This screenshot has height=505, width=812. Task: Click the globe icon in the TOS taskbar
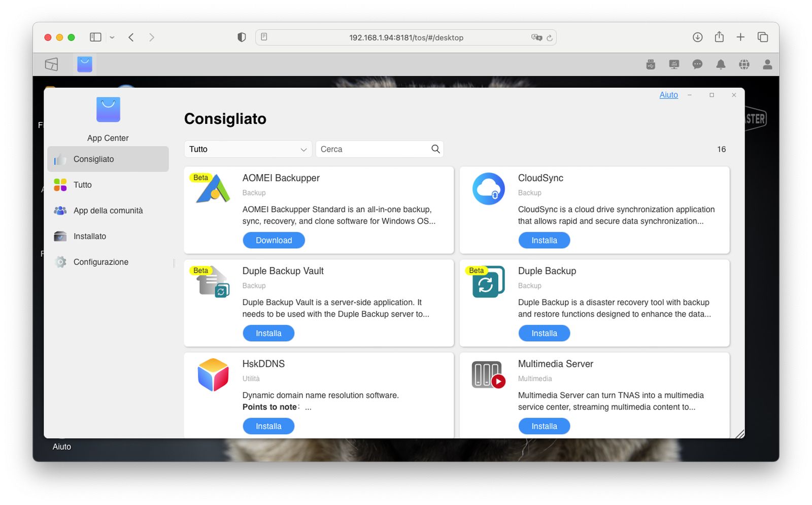point(744,64)
